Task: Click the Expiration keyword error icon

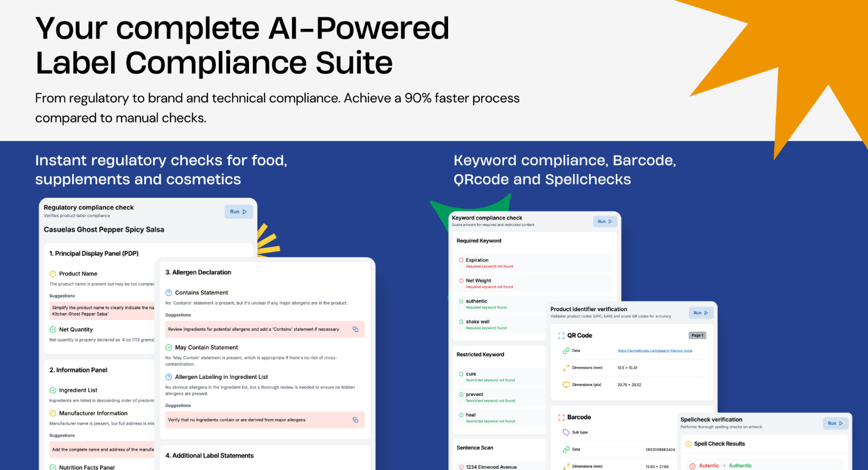Action: 461,260
